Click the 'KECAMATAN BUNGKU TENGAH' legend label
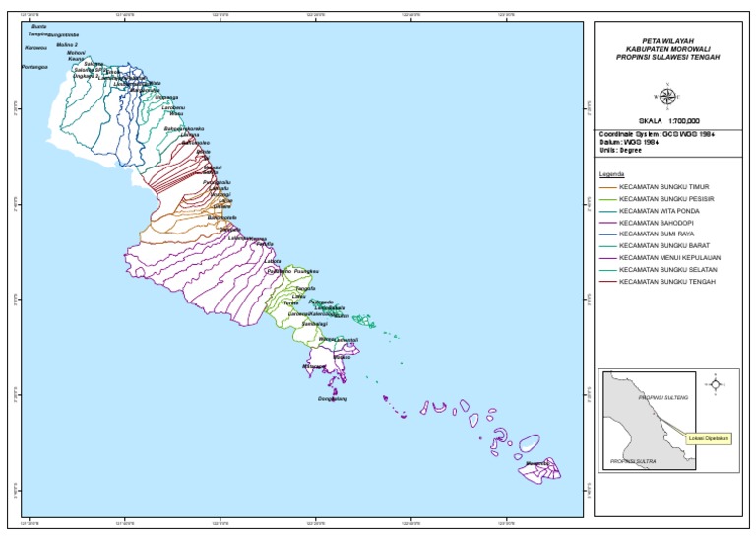756x536 pixels. tap(666, 282)
